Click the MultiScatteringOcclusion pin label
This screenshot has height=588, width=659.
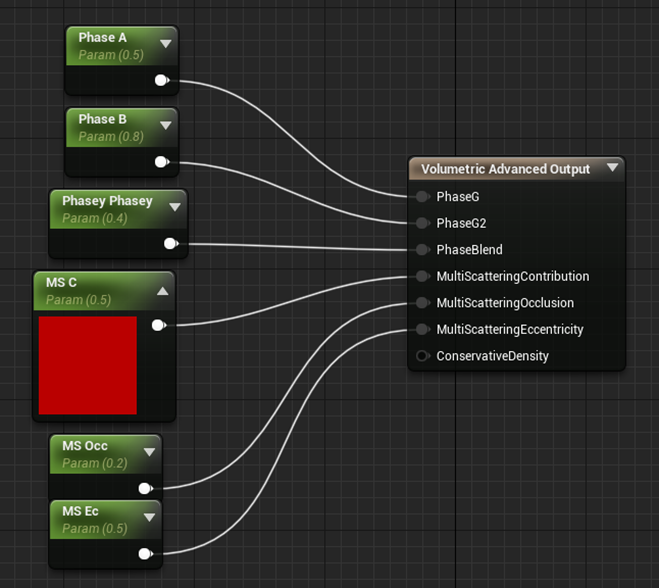pyautogui.click(x=505, y=303)
